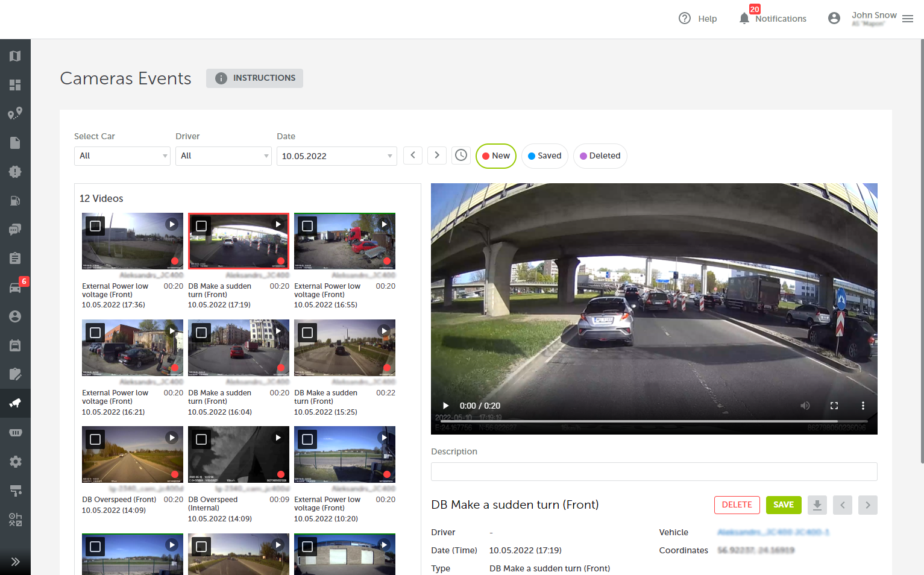Filter by Saved videos
The width and height of the screenshot is (924, 575).
point(544,156)
